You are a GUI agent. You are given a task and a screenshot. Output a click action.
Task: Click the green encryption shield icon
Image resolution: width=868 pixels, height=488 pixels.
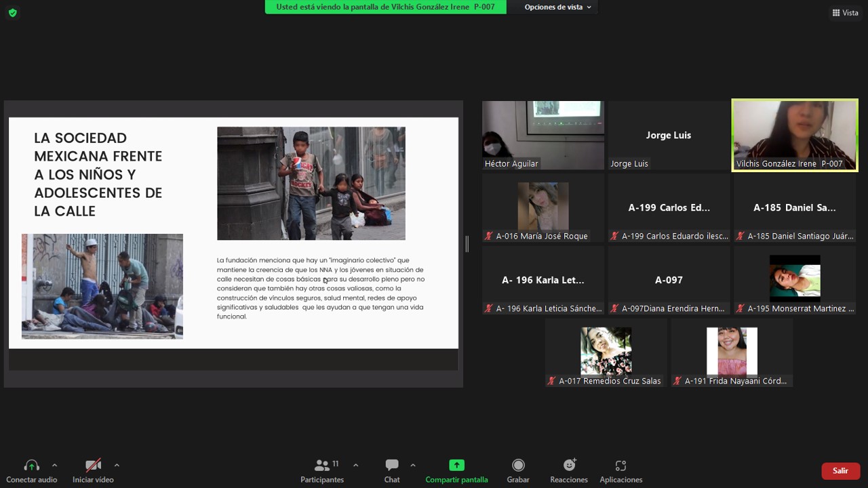[12, 12]
